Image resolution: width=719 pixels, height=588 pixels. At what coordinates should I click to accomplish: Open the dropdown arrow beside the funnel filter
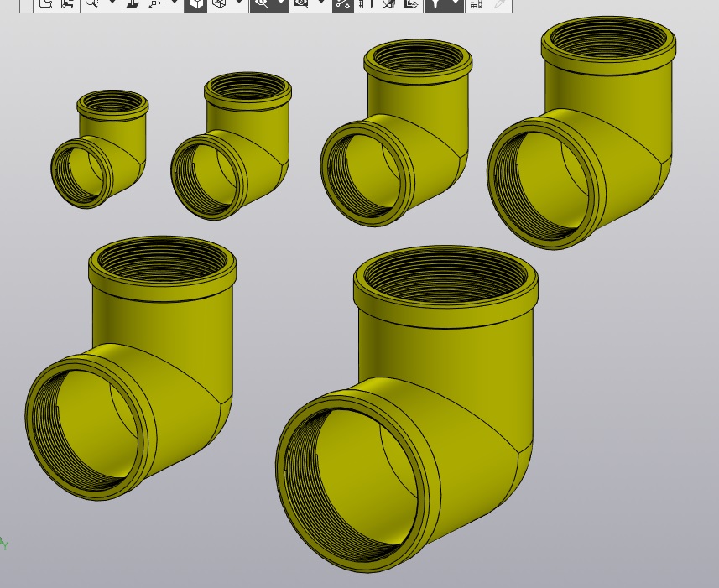[455, 3]
